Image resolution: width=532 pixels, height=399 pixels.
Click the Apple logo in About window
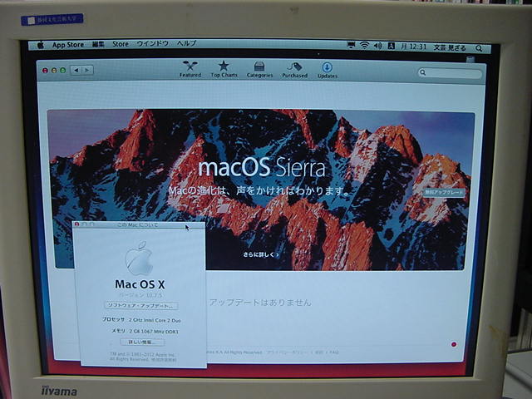pyautogui.click(x=139, y=258)
